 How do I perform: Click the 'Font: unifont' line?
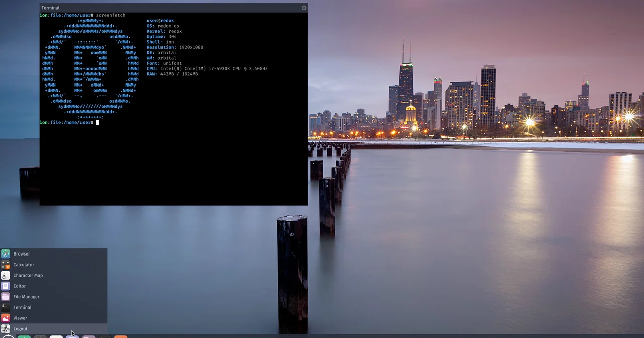tap(164, 63)
